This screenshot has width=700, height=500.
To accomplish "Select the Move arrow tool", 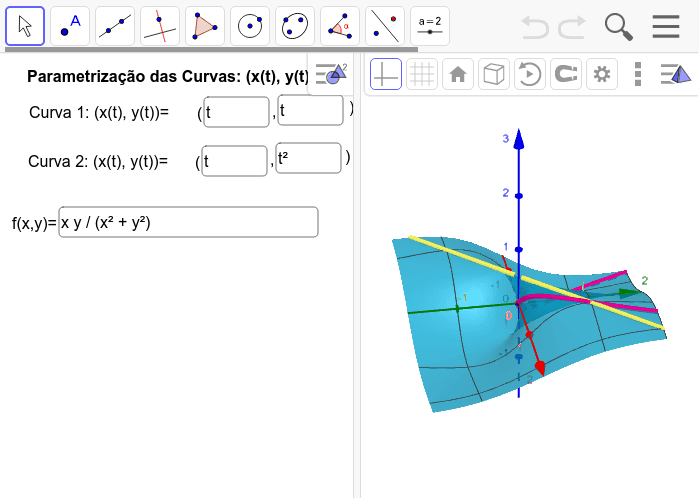I will [25, 26].
